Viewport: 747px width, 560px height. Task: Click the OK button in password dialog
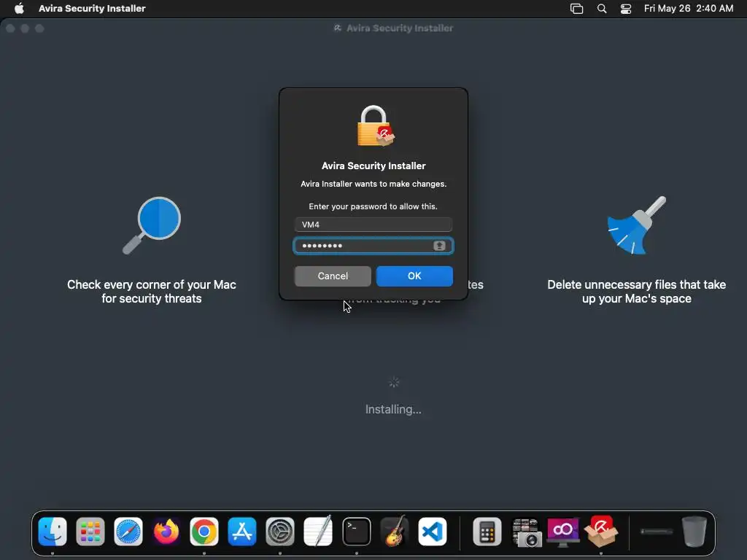pos(414,276)
